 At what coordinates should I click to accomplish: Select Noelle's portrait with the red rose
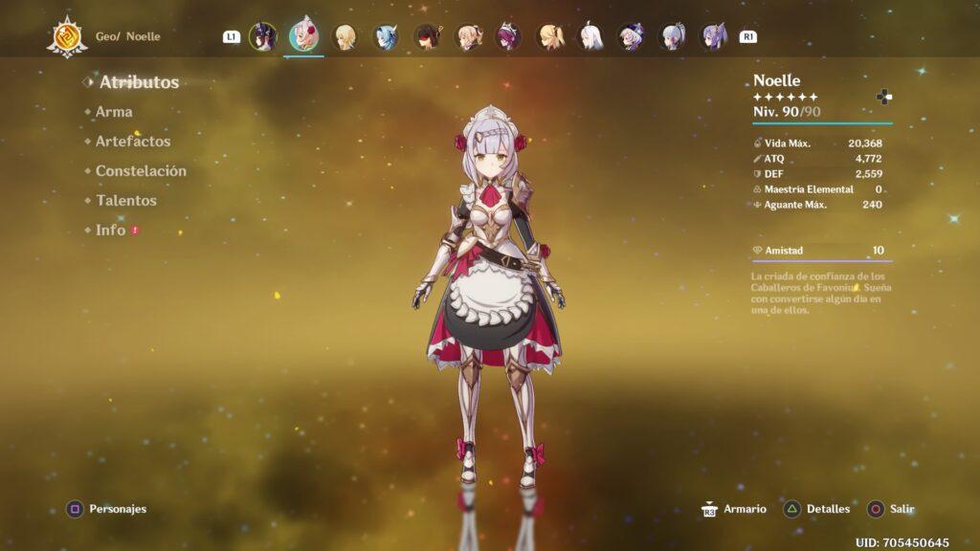coord(303,35)
